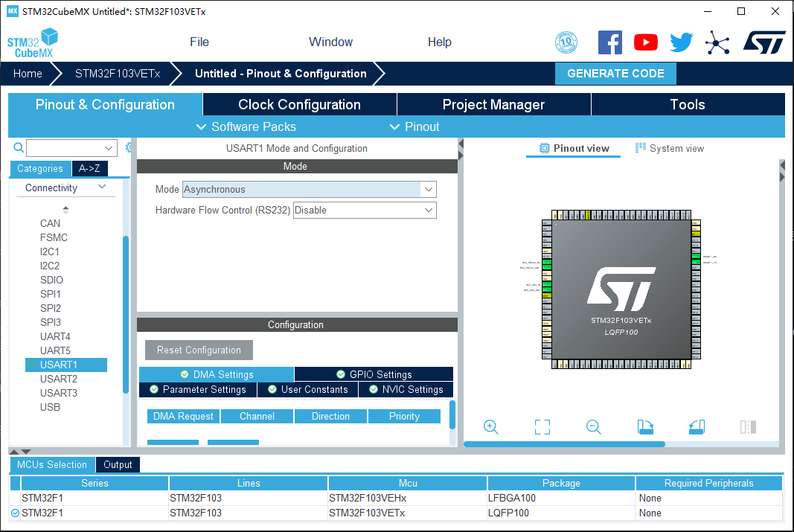794x532 pixels.
Task: Click the ST logo in header
Action: point(764,42)
